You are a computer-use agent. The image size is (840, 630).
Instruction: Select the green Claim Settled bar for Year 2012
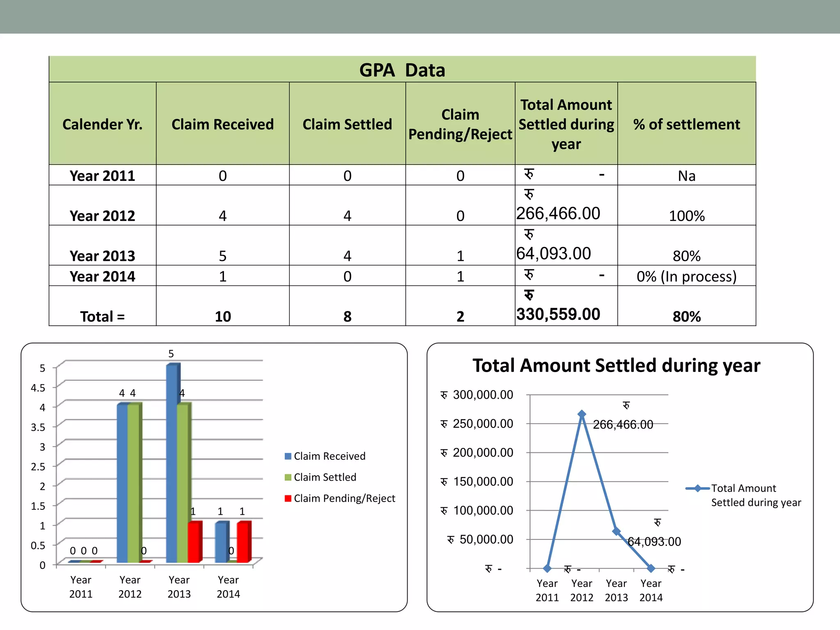click(134, 483)
